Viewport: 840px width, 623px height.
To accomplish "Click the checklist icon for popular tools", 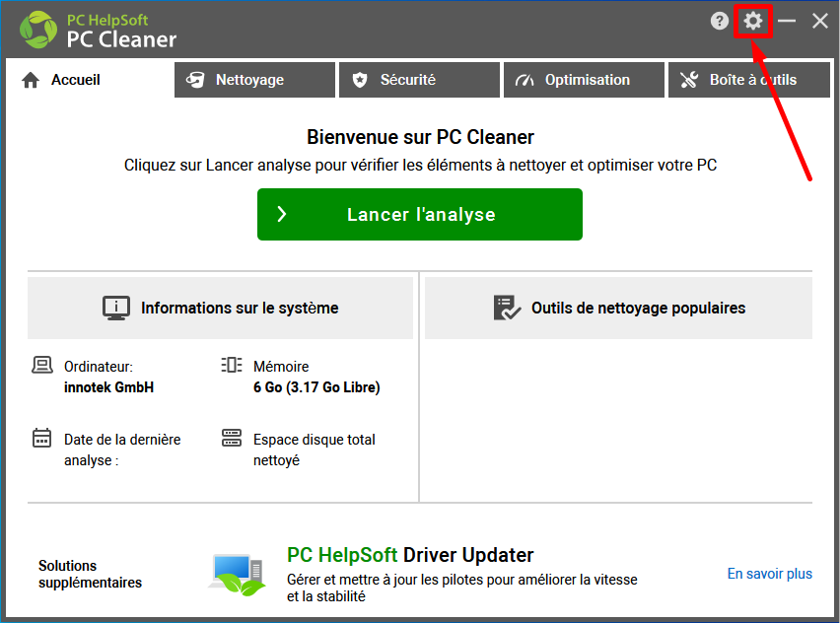I will point(507,308).
